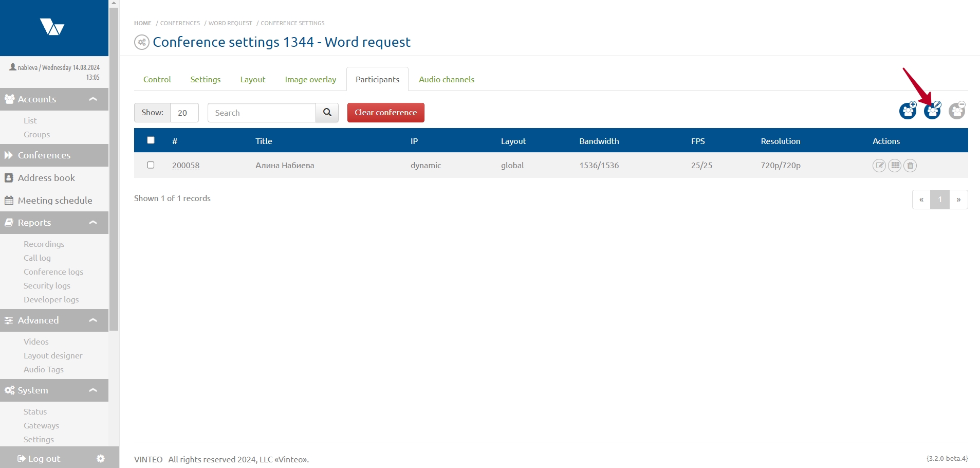Click the "global" layout cell
Screen dimensions: 980x468
(512, 166)
